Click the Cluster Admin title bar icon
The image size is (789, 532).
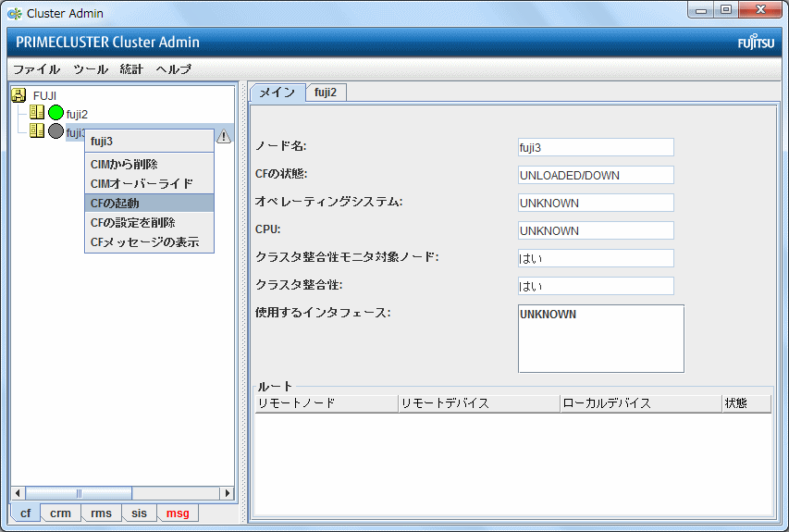coord(15,13)
